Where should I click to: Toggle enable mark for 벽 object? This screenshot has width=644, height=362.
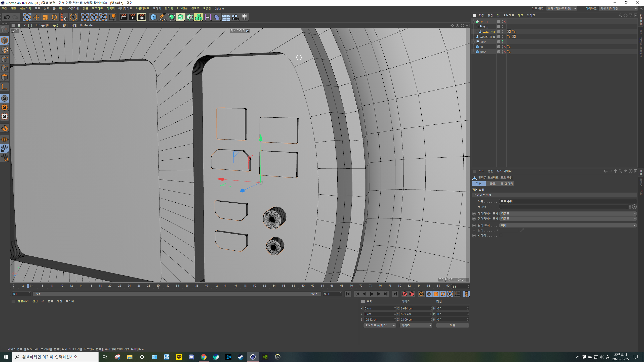point(505,47)
